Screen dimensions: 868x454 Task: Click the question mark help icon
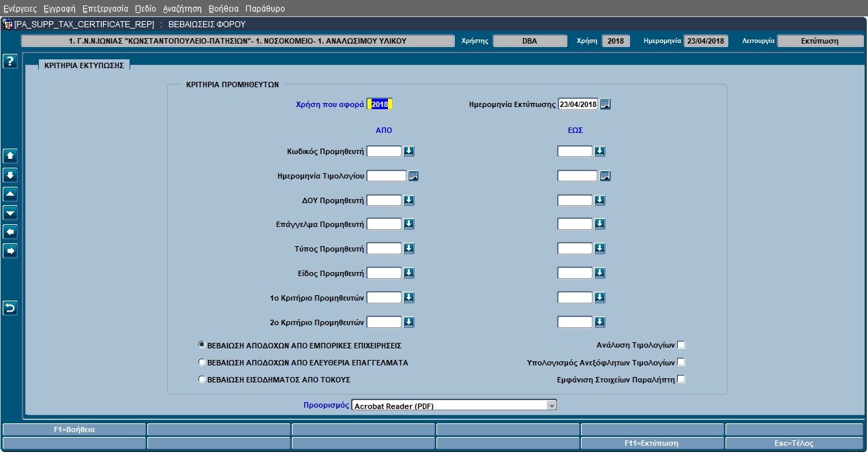coord(10,62)
